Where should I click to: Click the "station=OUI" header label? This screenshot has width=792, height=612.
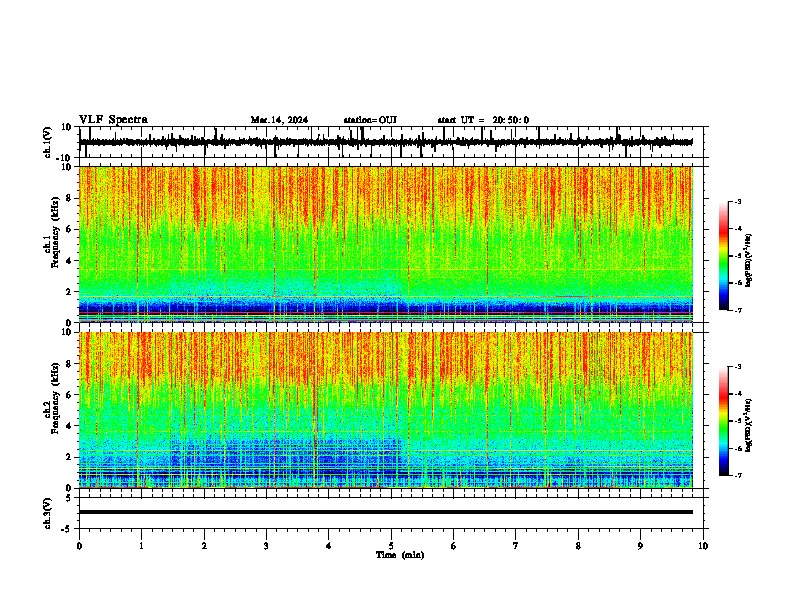tap(370, 120)
